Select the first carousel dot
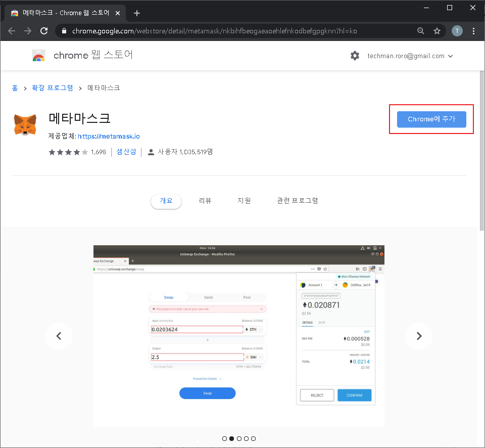485x448 pixels. point(224,439)
